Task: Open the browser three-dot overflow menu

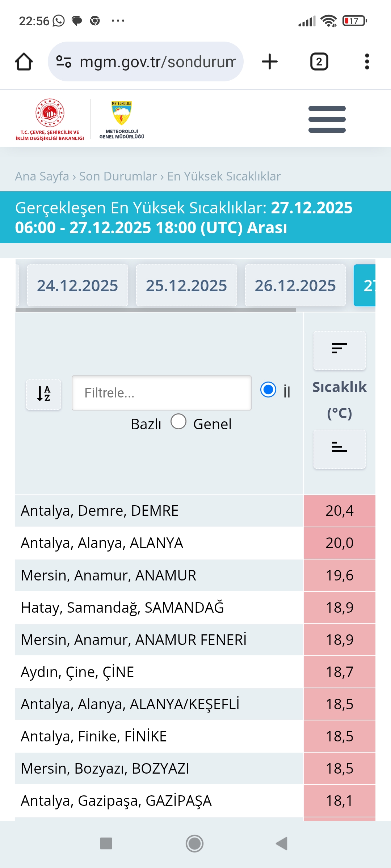Action: 367,61
